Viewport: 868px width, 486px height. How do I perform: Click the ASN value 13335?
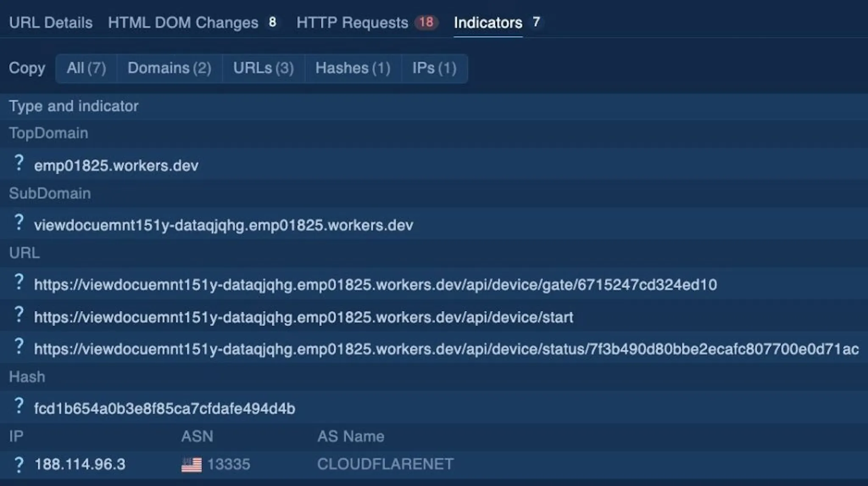click(229, 464)
